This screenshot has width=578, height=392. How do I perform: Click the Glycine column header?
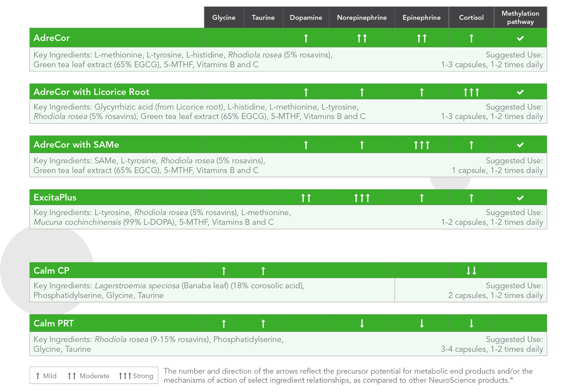224,17
